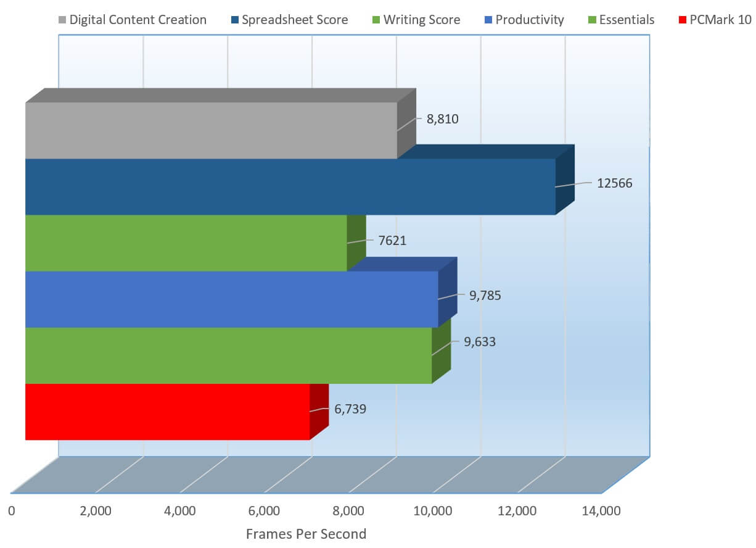Click the gray Digital Content Creation legend swatch
The image size is (756, 548).
62,20
